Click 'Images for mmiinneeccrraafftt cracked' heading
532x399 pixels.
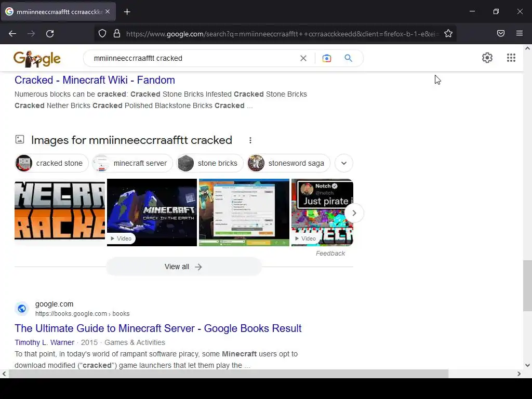click(131, 140)
